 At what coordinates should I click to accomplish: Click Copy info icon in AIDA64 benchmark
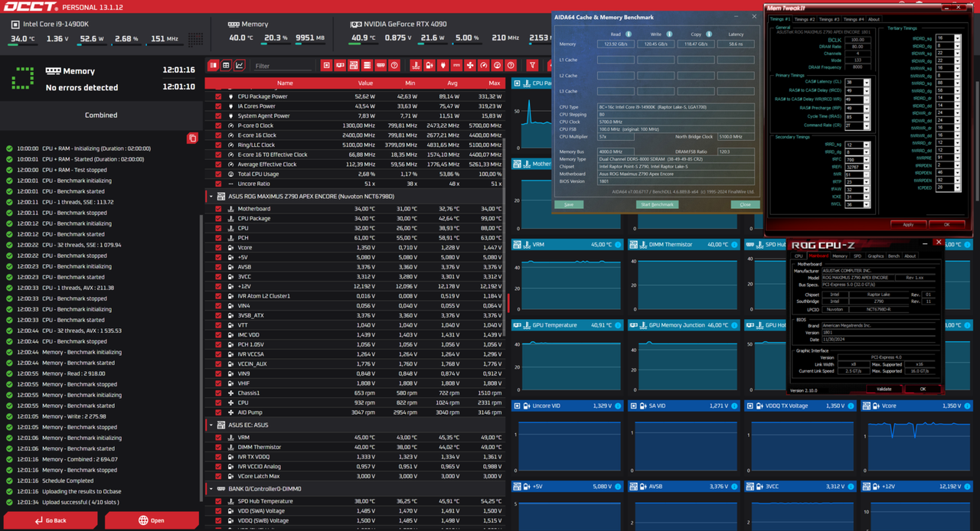click(x=709, y=34)
